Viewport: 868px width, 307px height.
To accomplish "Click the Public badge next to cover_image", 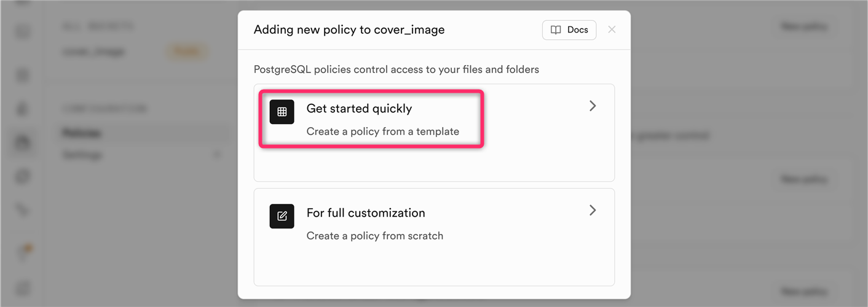I will [x=186, y=52].
